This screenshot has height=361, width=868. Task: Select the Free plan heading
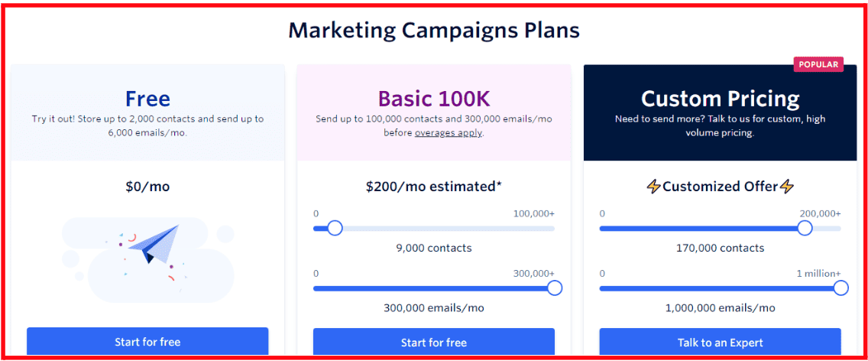point(147,99)
